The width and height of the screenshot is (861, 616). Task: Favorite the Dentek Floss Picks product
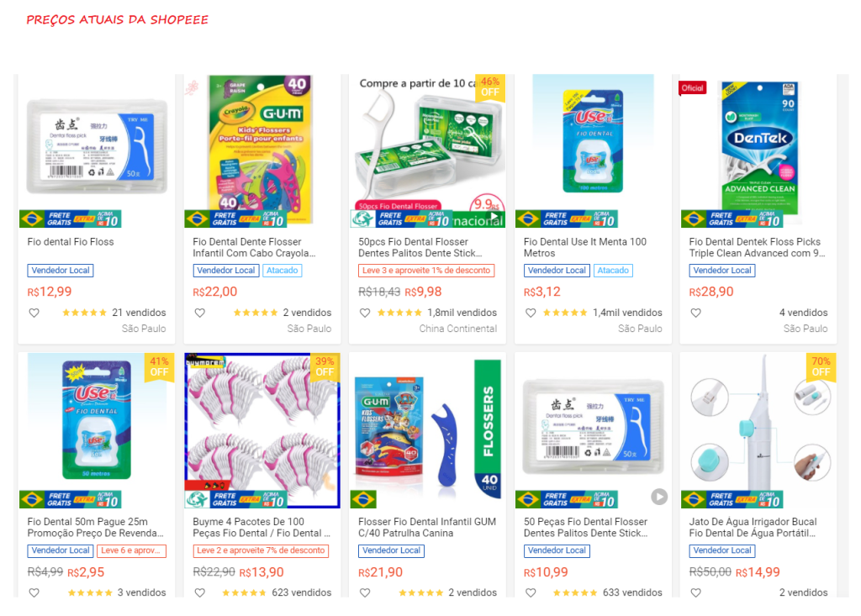coord(695,313)
